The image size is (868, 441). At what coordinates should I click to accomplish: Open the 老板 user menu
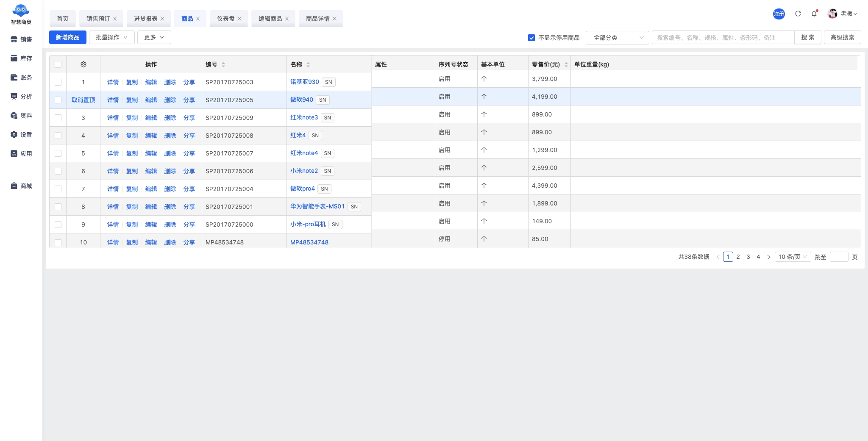pos(849,14)
